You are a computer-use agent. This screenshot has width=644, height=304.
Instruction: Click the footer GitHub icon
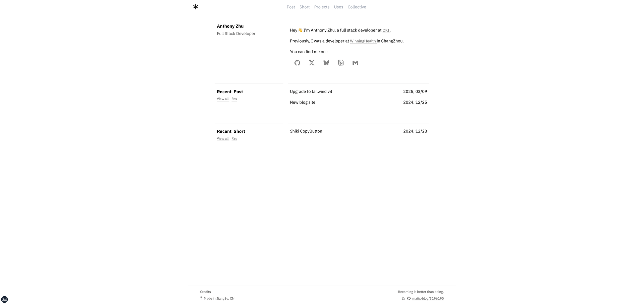409,298
